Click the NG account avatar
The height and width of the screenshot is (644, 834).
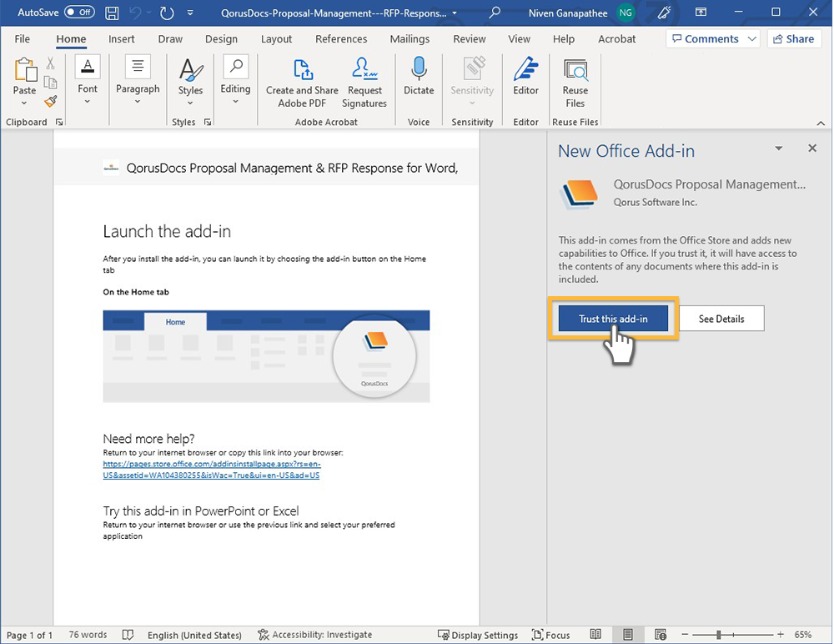[x=625, y=13]
